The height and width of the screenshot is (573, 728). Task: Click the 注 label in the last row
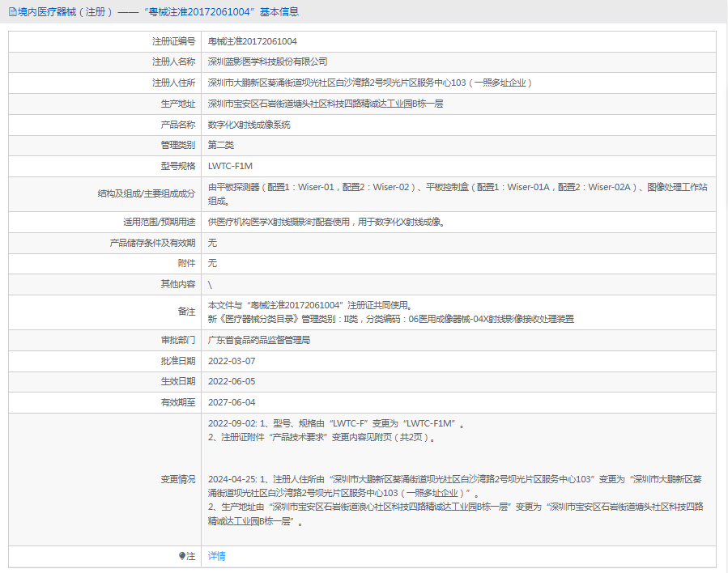[191, 556]
